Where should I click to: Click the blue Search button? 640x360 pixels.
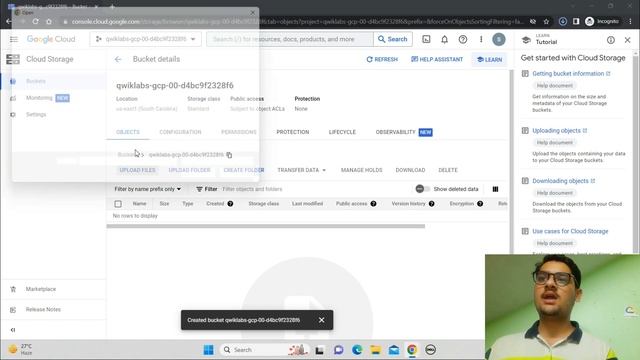pyautogui.click(x=393, y=39)
